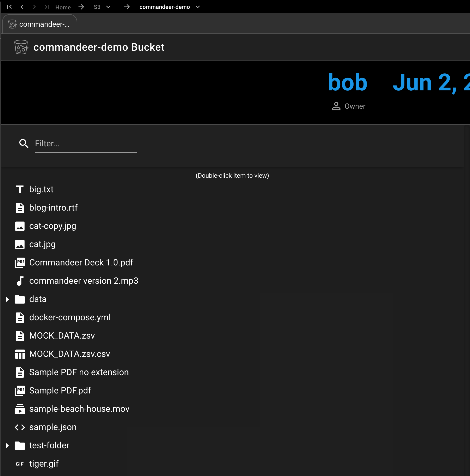
Task: Open the commandeer-demo breadcrumb dropdown
Action: click(x=198, y=7)
